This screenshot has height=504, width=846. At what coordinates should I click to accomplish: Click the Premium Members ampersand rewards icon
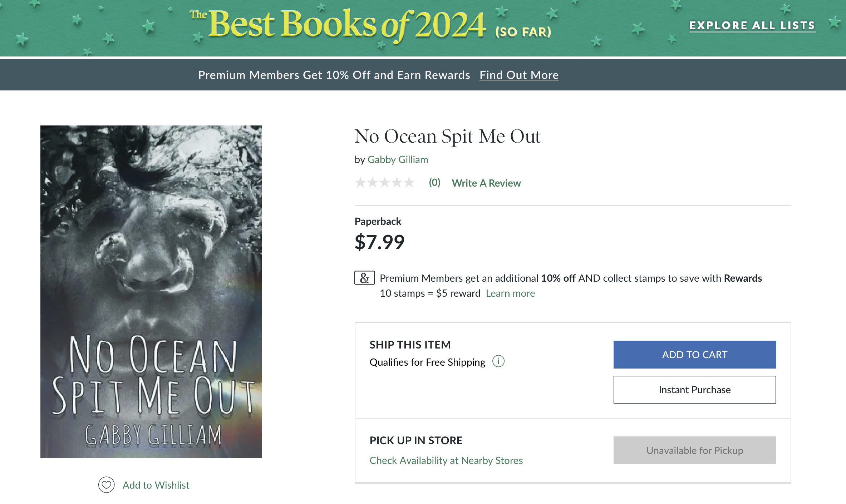(364, 278)
